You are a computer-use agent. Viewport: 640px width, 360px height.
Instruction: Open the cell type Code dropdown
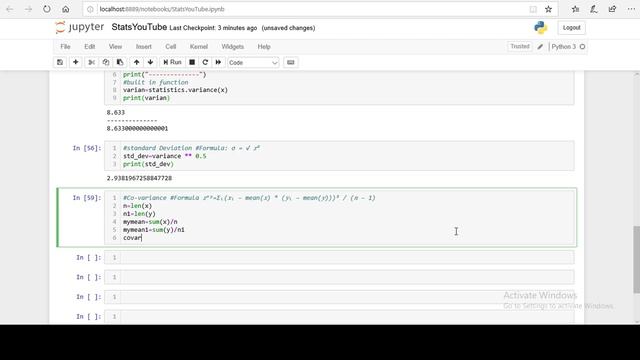[x=253, y=62]
